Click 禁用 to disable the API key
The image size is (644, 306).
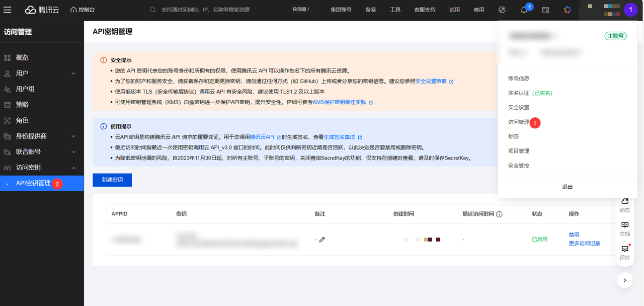click(574, 234)
